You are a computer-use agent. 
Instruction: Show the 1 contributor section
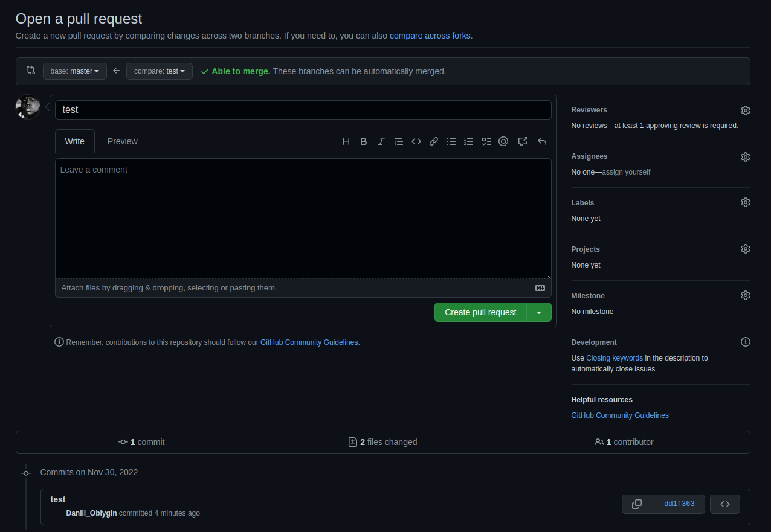pos(624,442)
